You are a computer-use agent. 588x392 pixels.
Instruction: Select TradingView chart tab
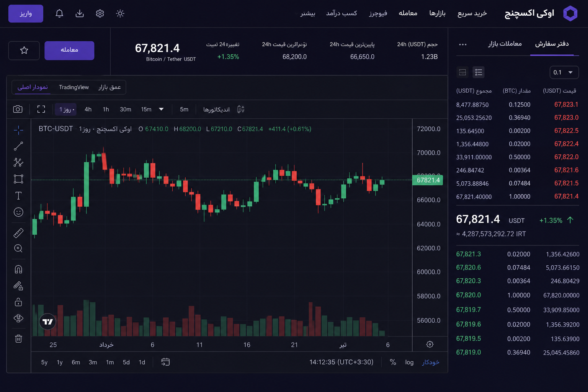74,87
